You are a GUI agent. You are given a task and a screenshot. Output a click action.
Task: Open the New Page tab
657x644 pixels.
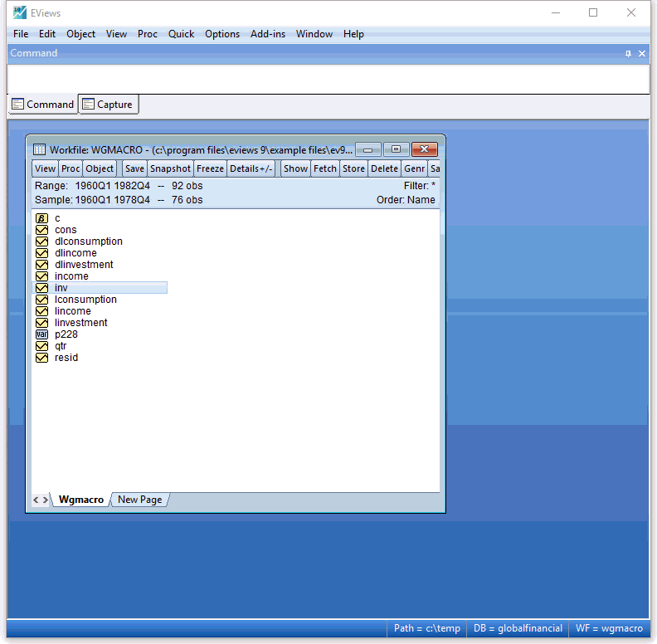coord(139,500)
